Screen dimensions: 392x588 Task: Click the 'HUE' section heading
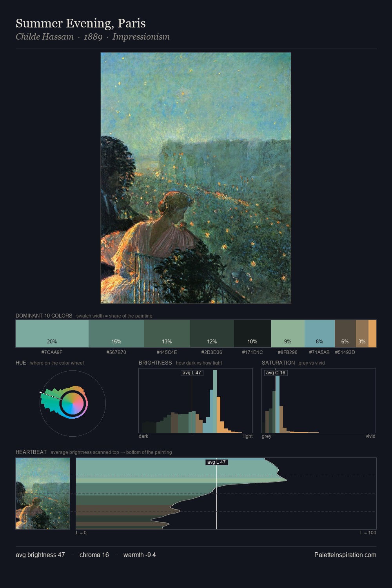pos(21,363)
